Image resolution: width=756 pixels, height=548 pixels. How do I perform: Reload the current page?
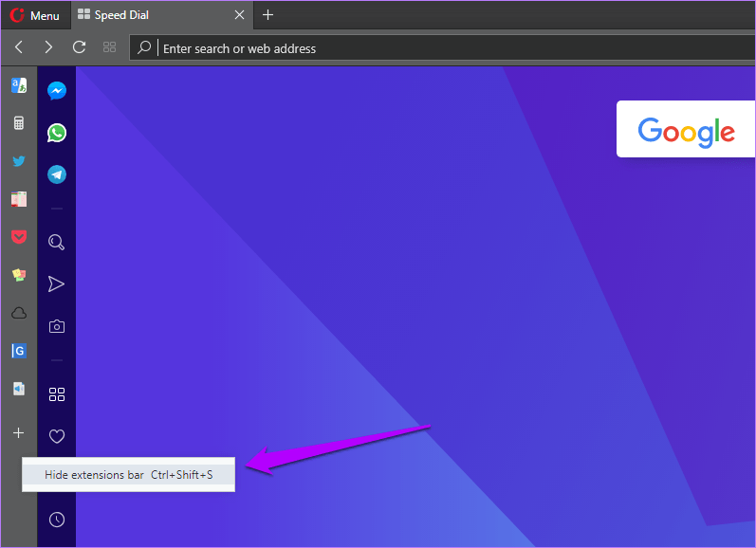pyautogui.click(x=79, y=47)
